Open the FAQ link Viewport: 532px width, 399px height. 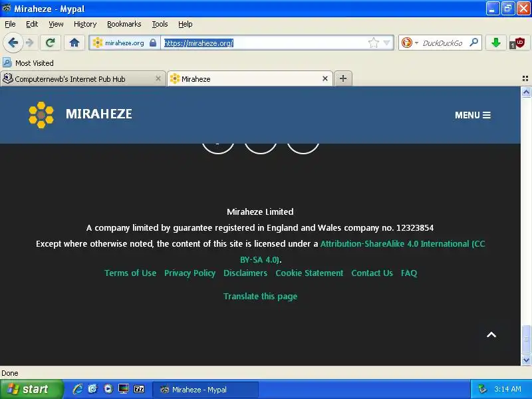pos(409,273)
